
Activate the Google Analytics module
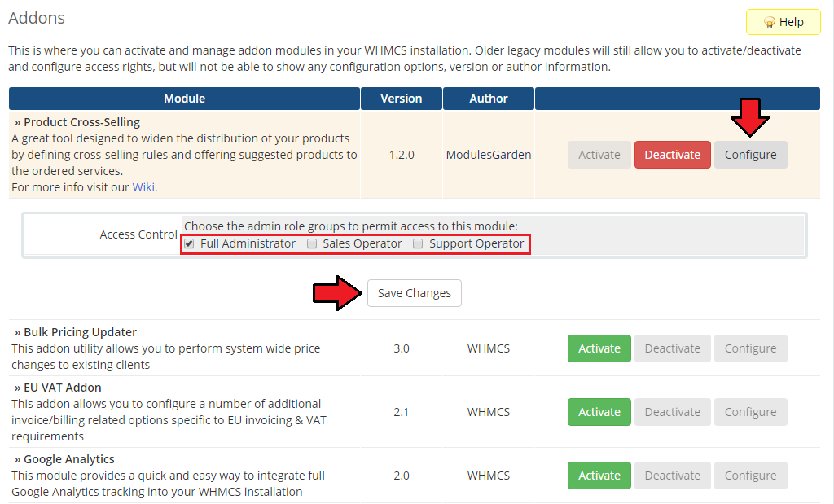[599, 476]
